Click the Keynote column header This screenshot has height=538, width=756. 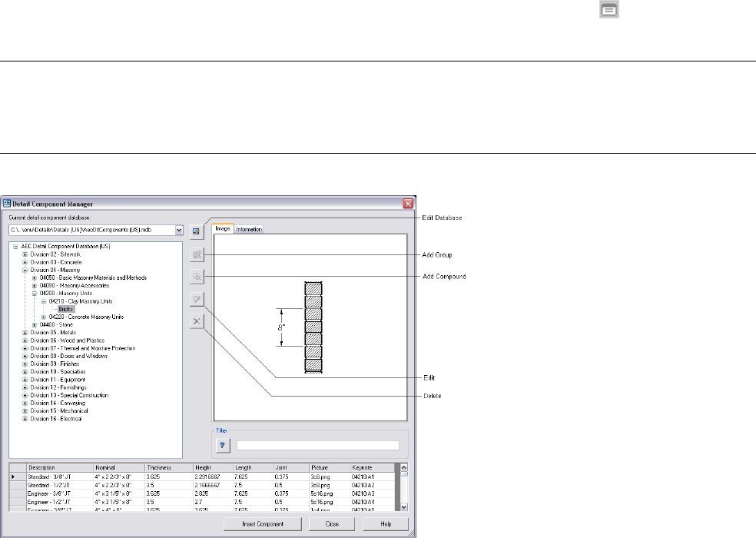click(373, 467)
